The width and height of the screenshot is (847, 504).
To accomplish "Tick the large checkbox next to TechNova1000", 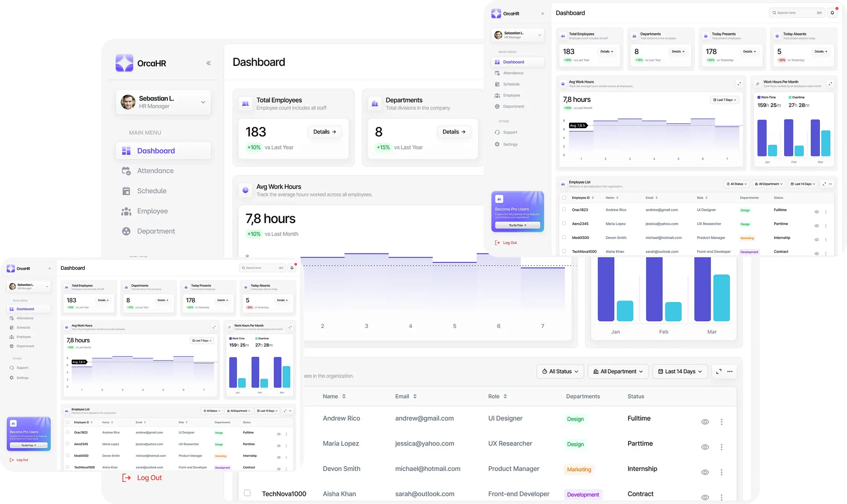I will point(247,493).
